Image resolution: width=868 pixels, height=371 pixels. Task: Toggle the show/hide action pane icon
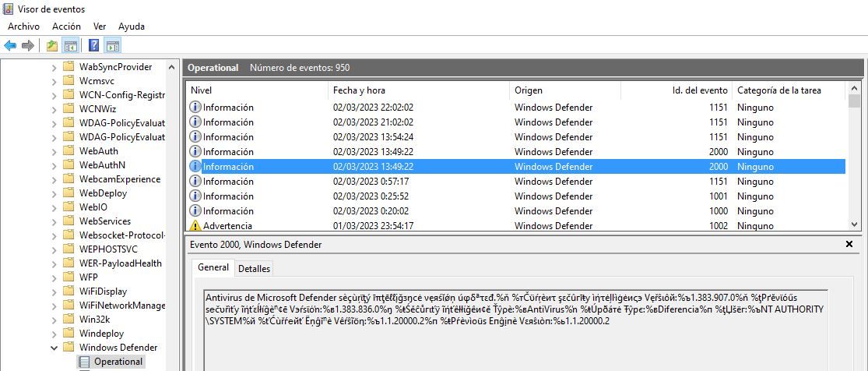pyautogui.click(x=112, y=45)
